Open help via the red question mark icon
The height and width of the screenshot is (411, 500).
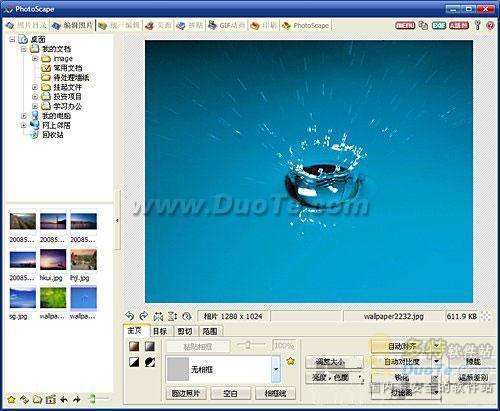tap(490, 25)
